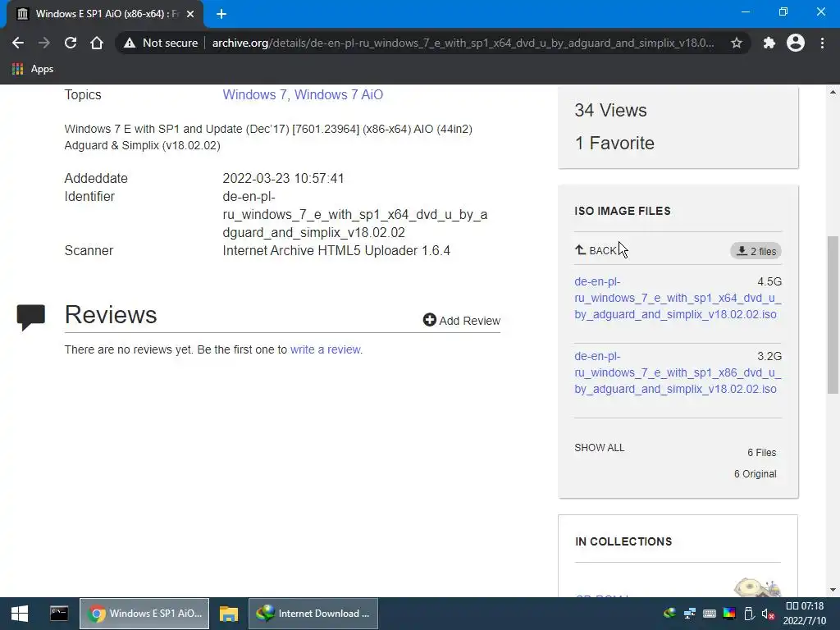Click the scrollbar down arrow
Image resolution: width=840 pixels, height=630 pixels.
click(833, 590)
